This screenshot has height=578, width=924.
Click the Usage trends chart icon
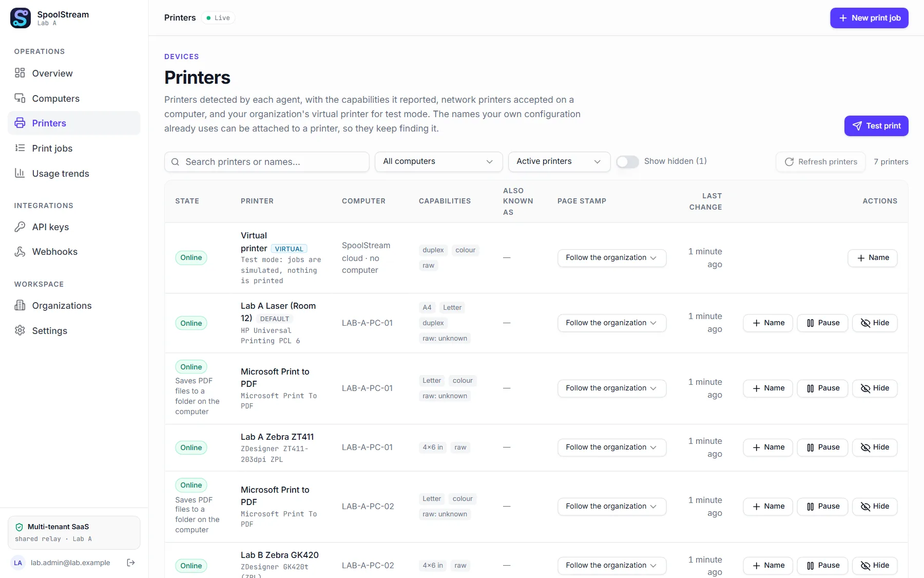pos(20,173)
